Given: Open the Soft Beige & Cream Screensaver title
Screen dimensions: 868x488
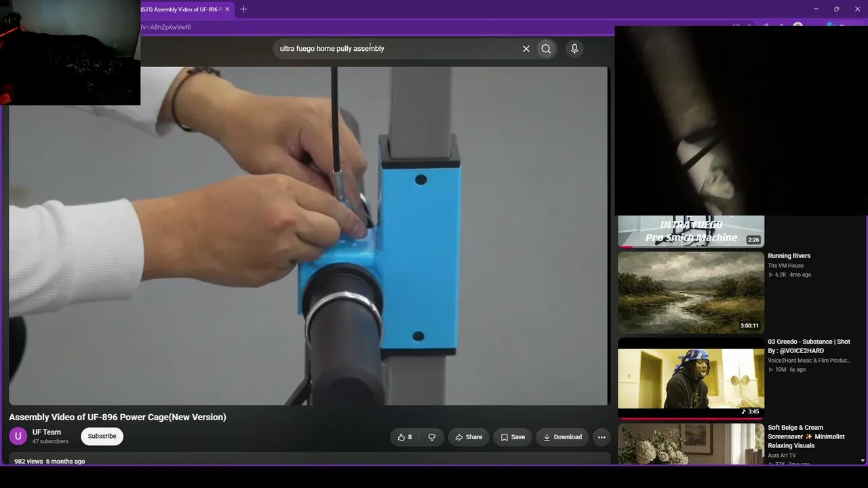Looking at the screenshot, I should tap(806, 436).
